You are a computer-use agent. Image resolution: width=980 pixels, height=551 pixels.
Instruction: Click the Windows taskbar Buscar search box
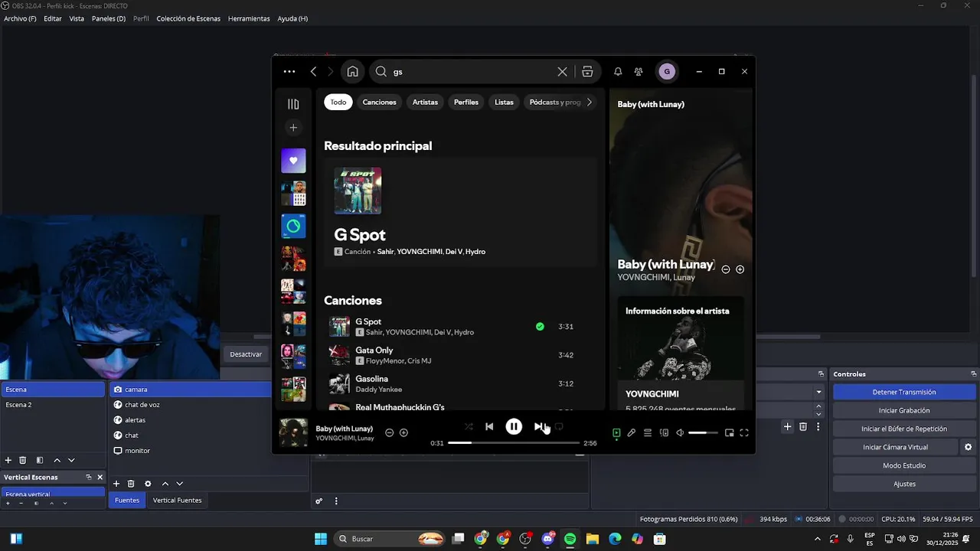[390, 539]
